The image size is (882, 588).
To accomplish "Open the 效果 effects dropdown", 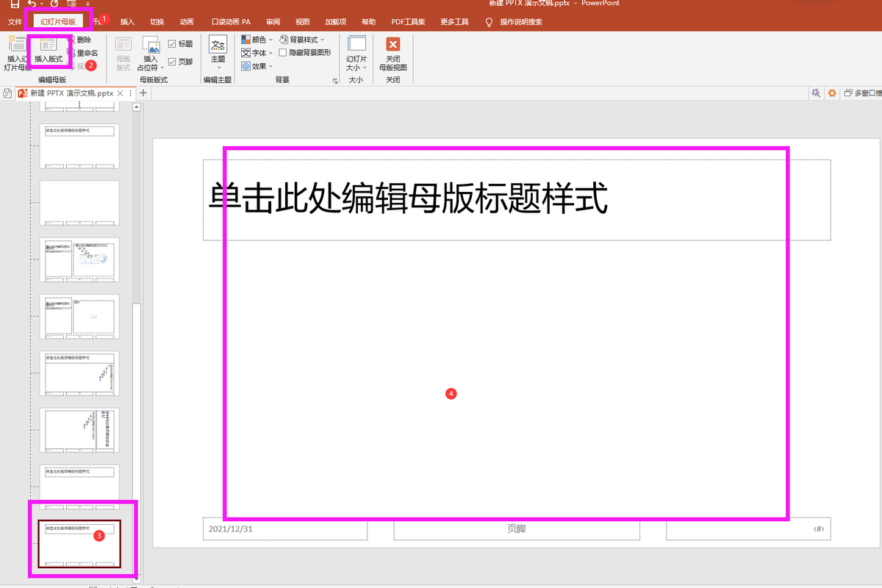I will 257,66.
